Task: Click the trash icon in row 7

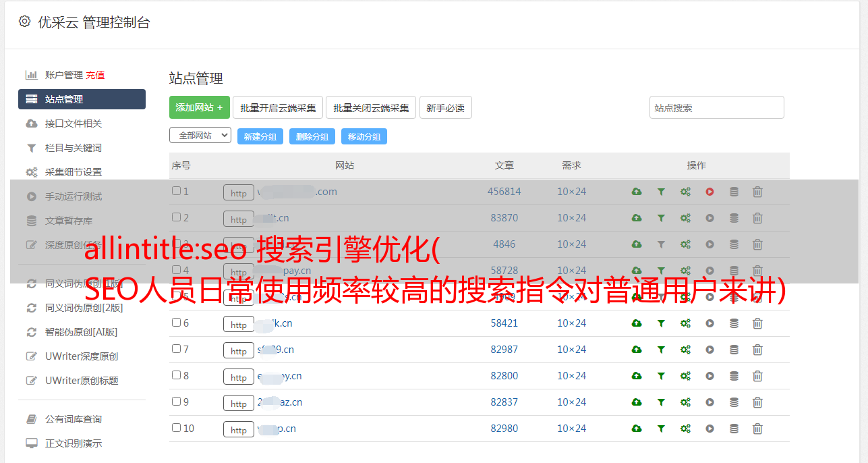Action: (757, 350)
